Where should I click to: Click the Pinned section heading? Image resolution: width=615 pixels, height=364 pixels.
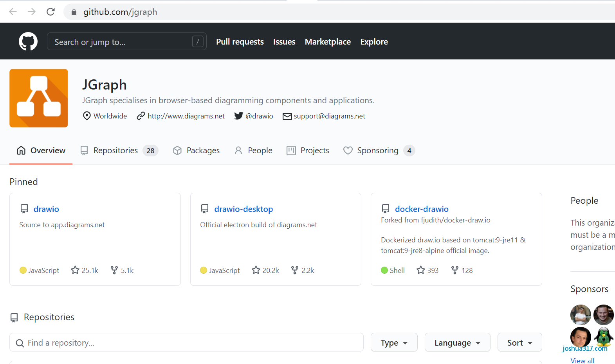tap(24, 182)
